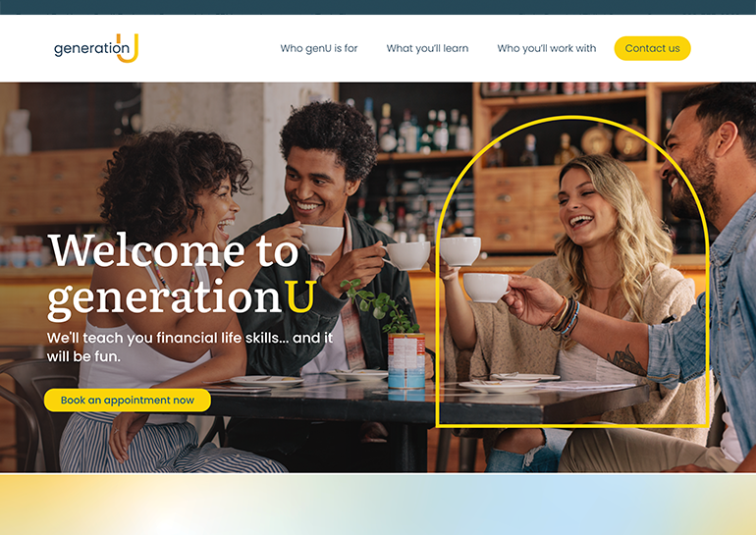Click the yellow arch outline graphic
Screen dimensions: 756x535
tap(572, 271)
